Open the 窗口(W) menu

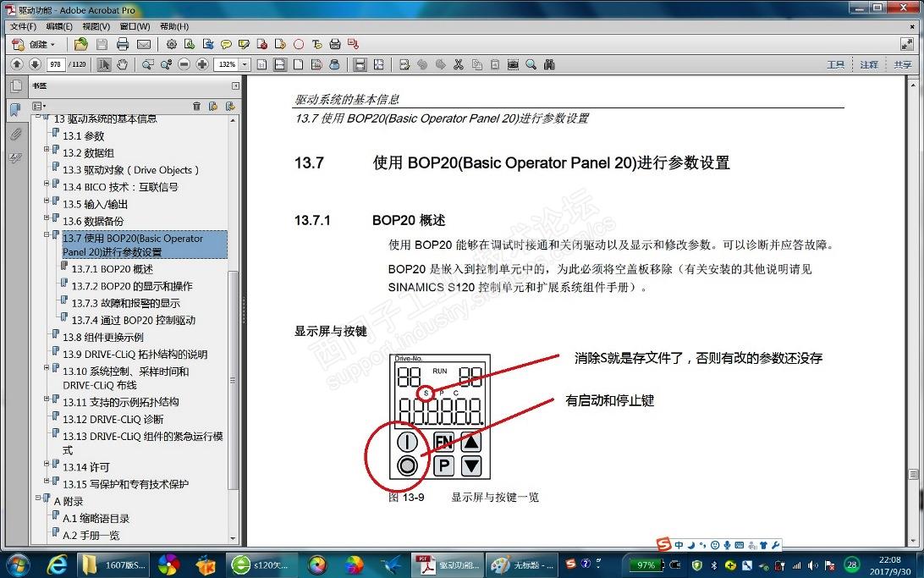pyautogui.click(x=135, y=26)
